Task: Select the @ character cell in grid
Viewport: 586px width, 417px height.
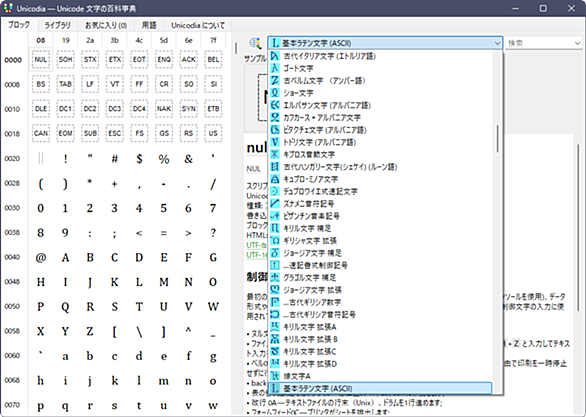Action: pyautogui.click(x=41, y=257)
